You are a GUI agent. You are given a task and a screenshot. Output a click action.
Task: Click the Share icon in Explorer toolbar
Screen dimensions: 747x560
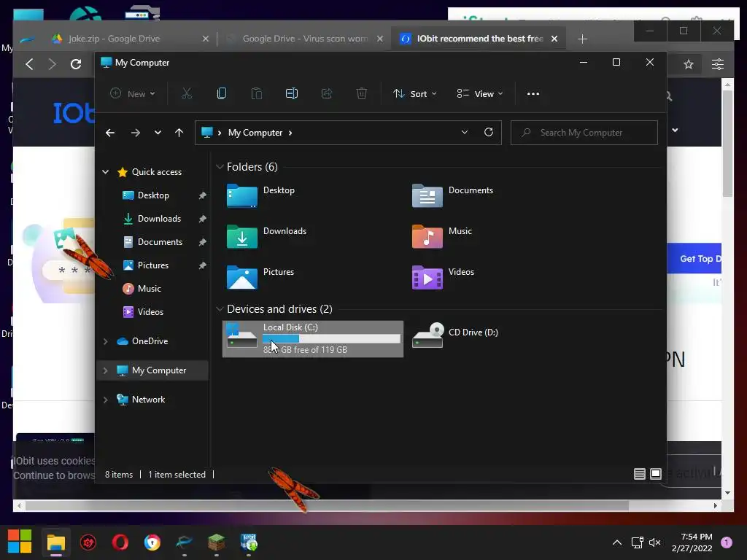327,94
